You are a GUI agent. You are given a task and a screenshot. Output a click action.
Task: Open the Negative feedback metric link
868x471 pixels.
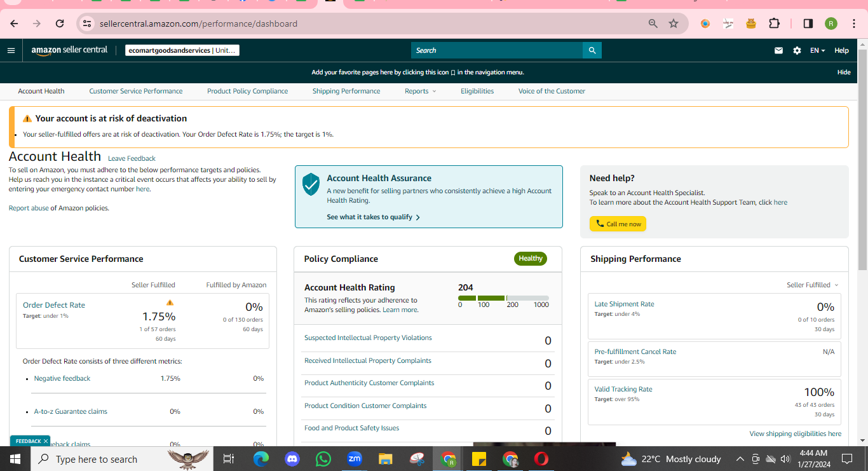pyautogui.click(x=62, y=378)
